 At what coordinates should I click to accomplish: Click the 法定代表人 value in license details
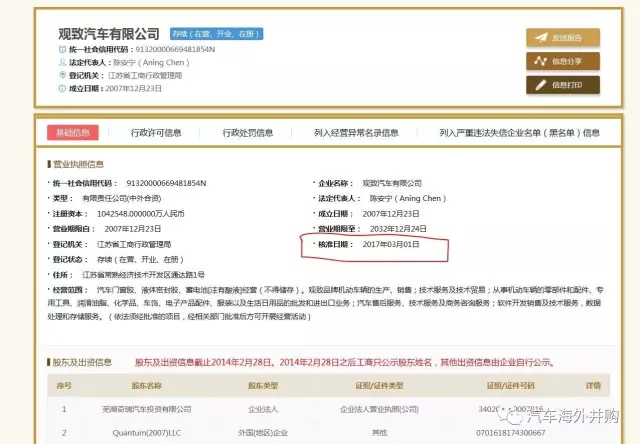point(408,198)
